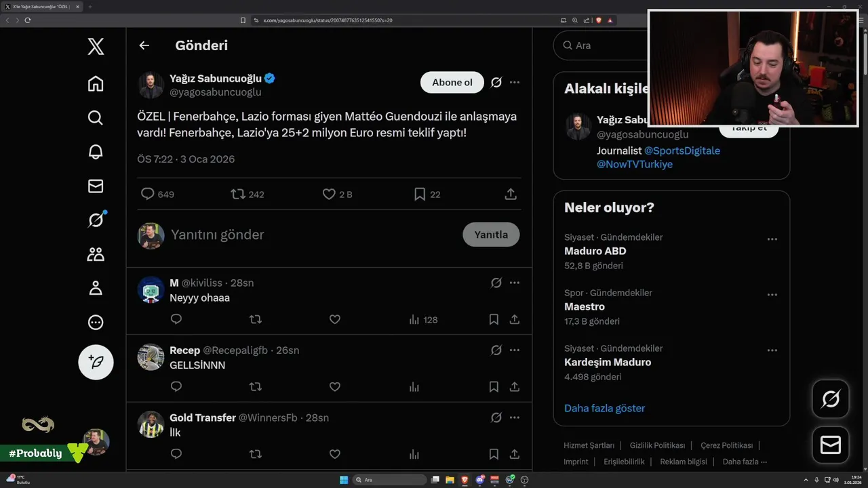868x488 pixels.
Task: Follow the Daha fazla göster link
Action: (604, 408)
